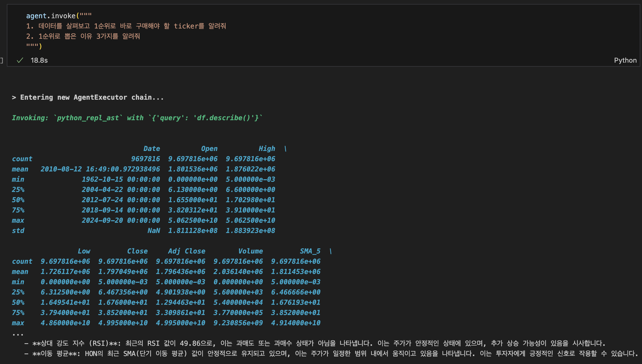642x364 pixels.
Task: Click the green cell success checkmark
Action: [20, 60]
